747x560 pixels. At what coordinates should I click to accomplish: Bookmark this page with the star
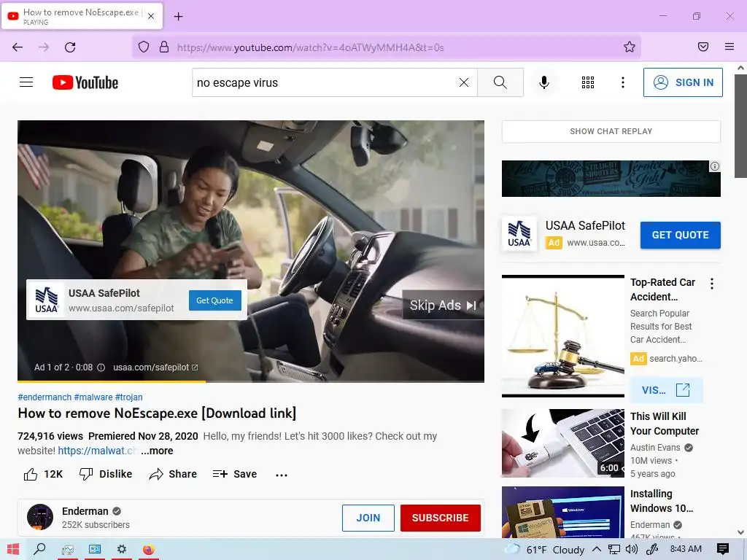[630, 47]
